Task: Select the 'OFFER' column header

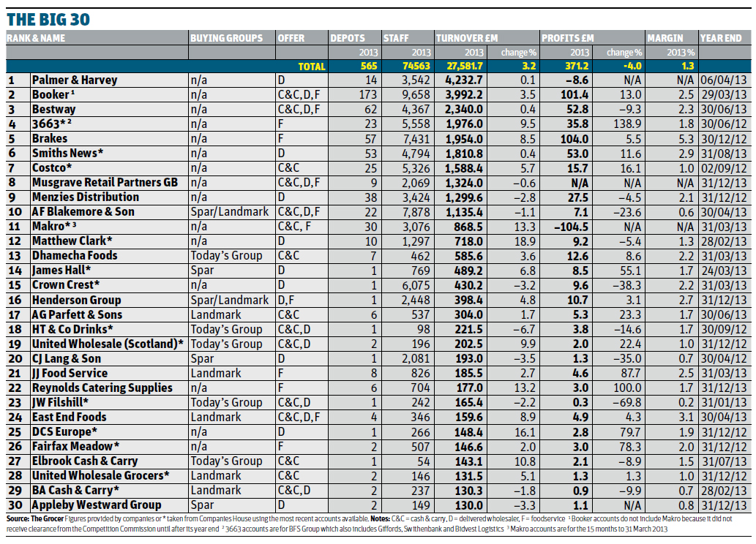Action: click(291, 38)
